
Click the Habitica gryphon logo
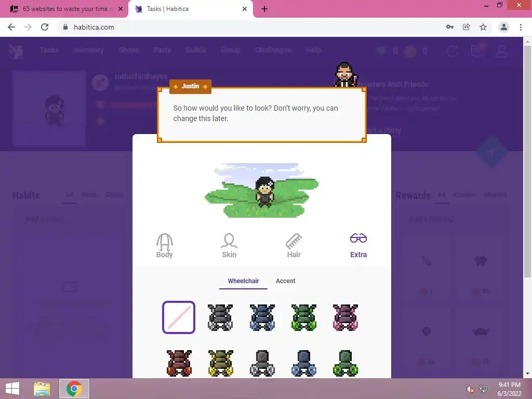point(16,51)
